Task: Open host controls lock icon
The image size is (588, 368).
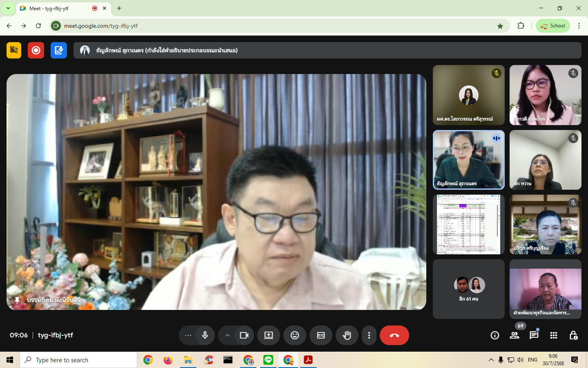Action: pos(573,335)
